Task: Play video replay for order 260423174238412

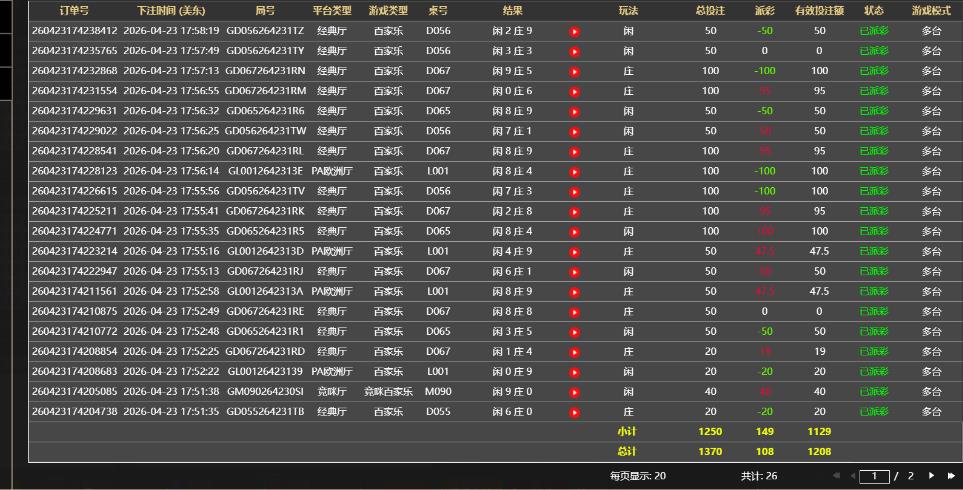Action: [x=574, y=32]
